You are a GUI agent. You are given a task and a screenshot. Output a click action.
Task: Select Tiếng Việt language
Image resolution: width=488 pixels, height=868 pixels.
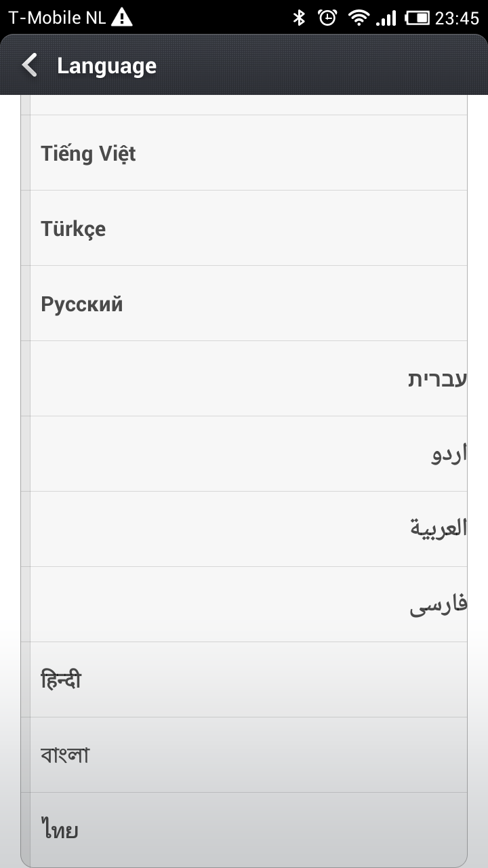pyautogui.click(x=88, y=153)
